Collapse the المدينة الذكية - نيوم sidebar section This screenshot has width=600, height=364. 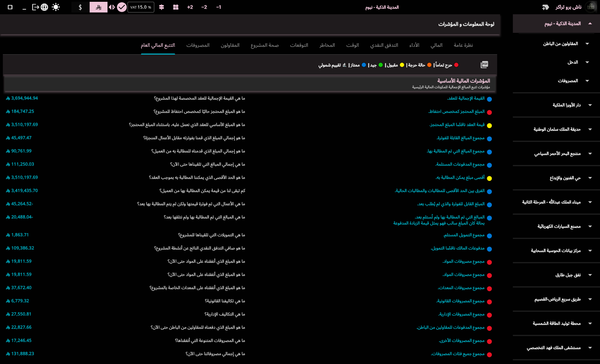click(x=556, y=24)
